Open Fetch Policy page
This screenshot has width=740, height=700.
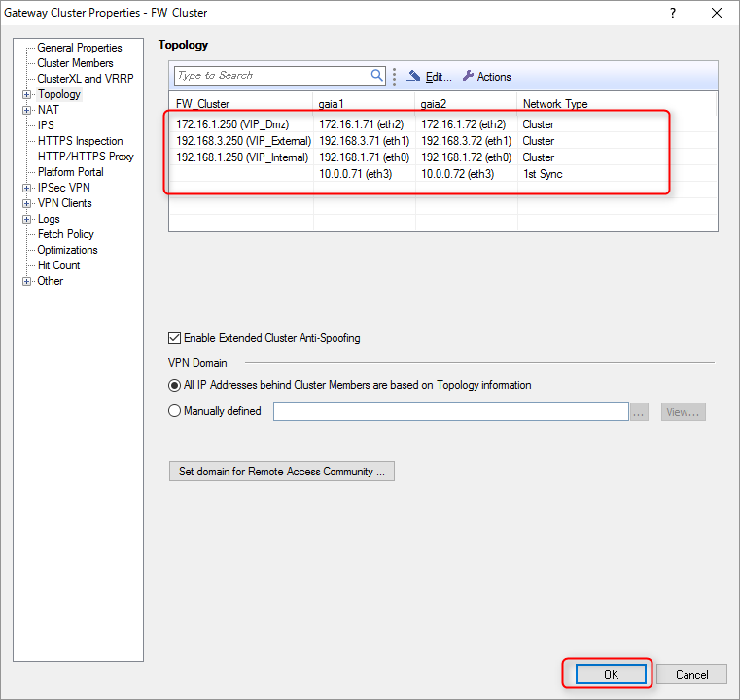coord(65,234)
